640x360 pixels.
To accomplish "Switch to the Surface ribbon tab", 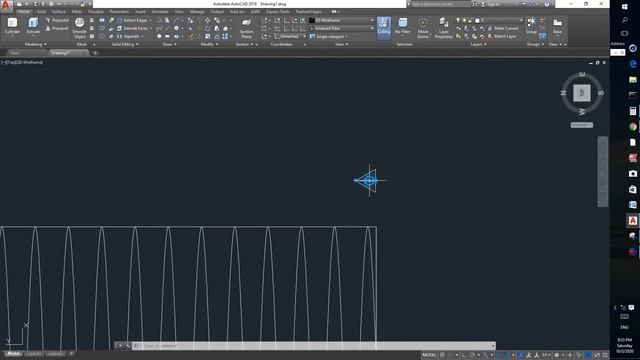I will tap(58, 11).
